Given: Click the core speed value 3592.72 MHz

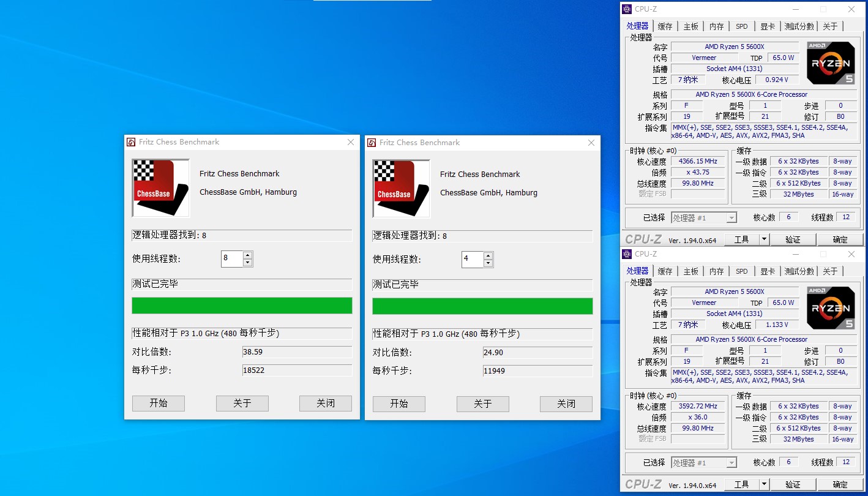Looking at the screenshot, I should [x=698, y=406].
